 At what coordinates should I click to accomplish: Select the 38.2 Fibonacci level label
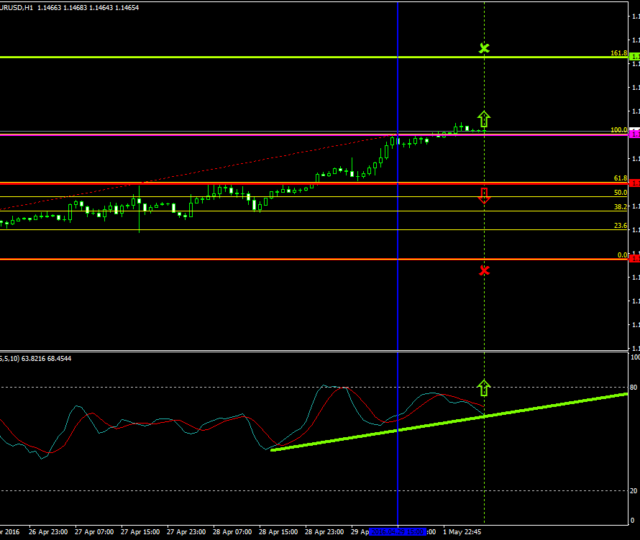click(619, 207)
